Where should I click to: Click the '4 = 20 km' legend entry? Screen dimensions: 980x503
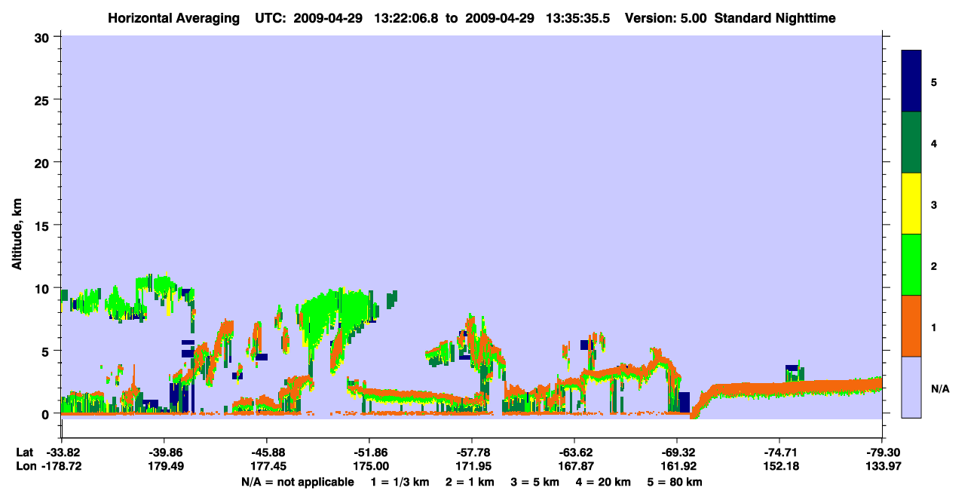(x=604, y=482)
